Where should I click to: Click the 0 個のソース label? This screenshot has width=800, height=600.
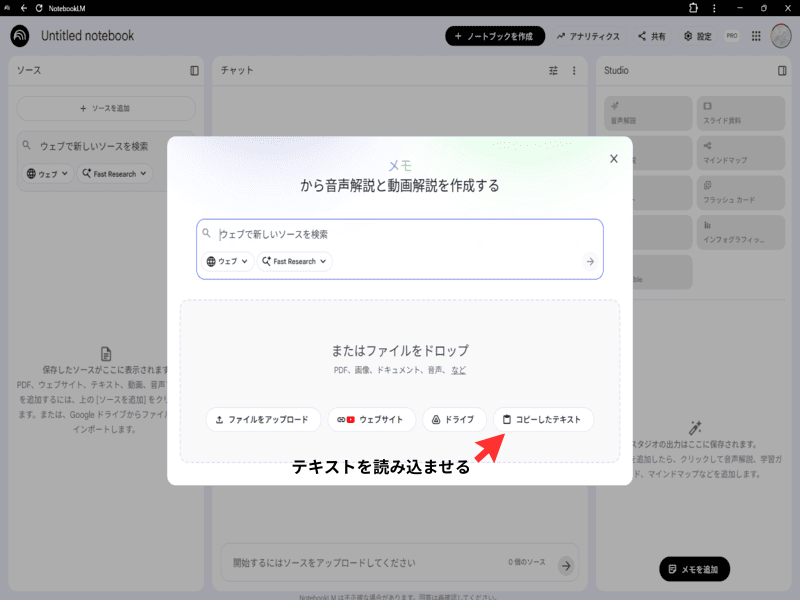[x=527, y=562]
